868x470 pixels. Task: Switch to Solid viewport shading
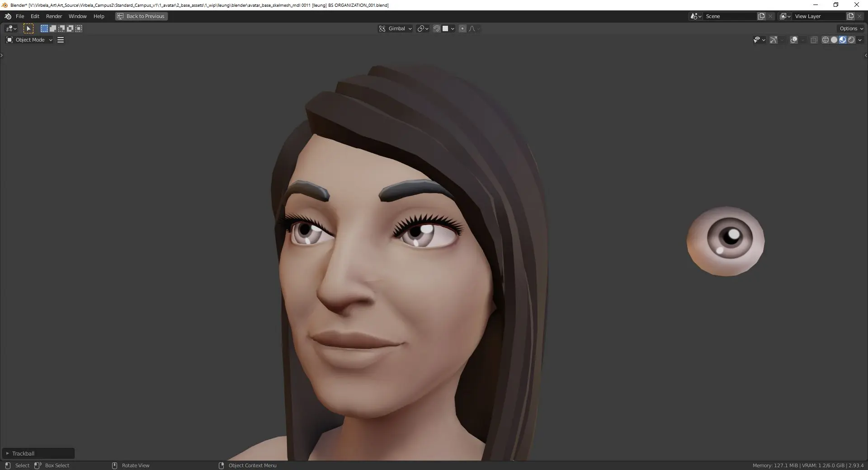coord(834,40)
